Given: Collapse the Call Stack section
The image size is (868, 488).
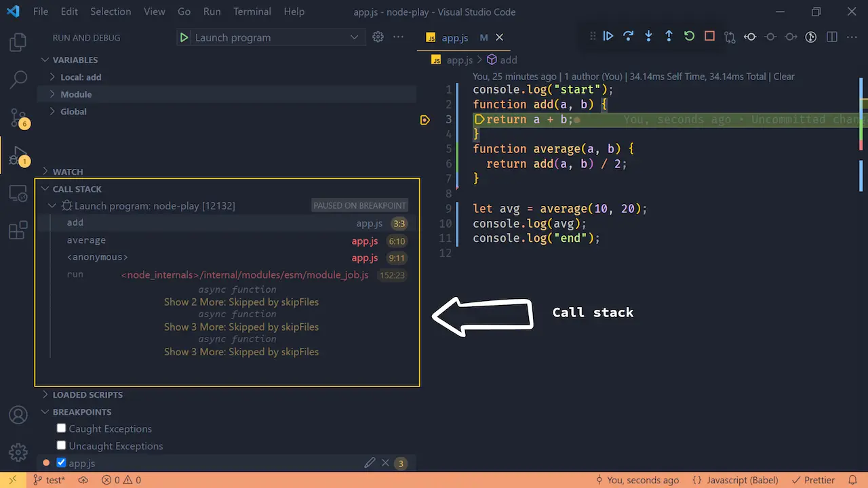Looking at the screenshot, I should [x=77, y=189].
